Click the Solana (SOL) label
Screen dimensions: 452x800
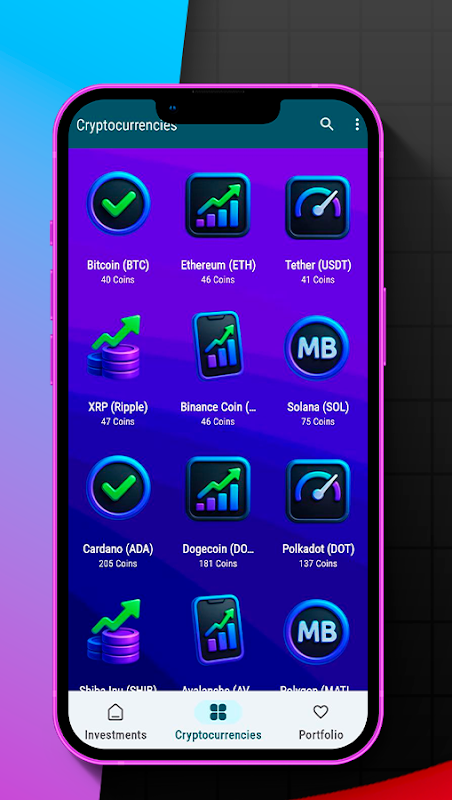317,407
